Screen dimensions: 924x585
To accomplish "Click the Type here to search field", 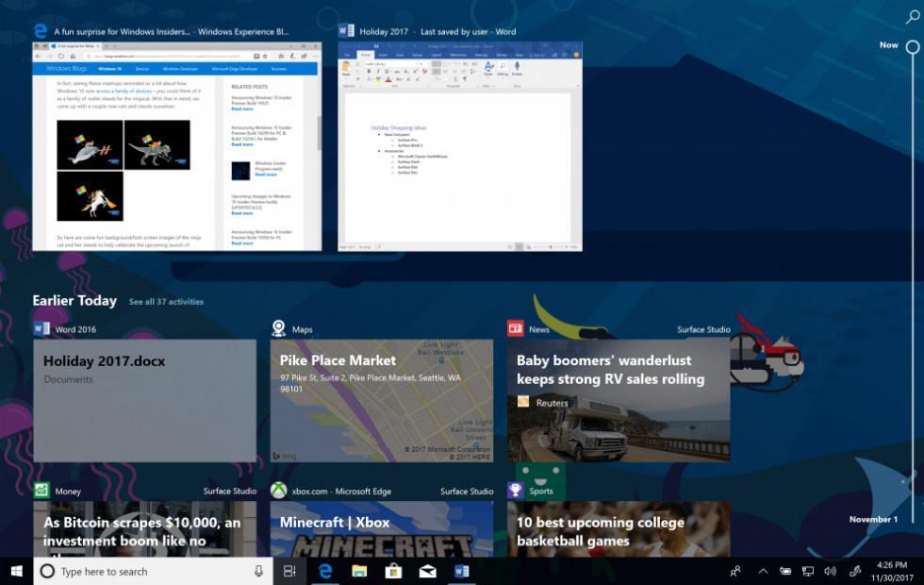I will click(x=141, y=571).
